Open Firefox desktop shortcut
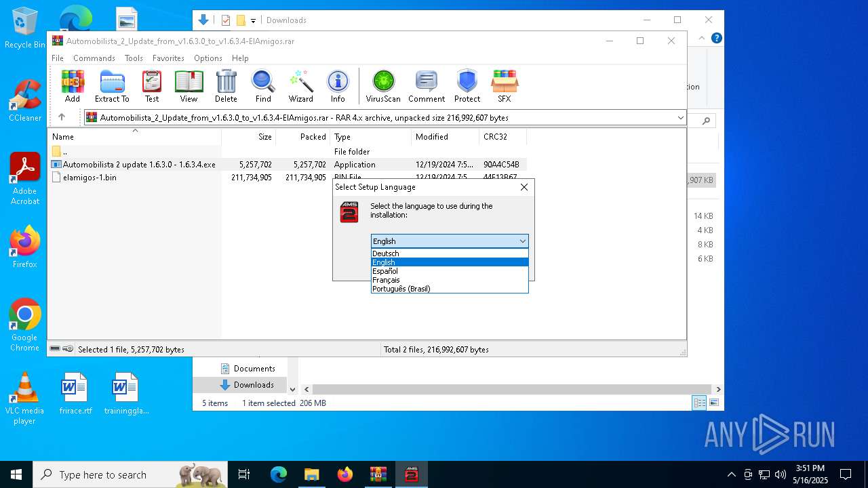Screen dimensions: 868x488 [x=24, y=247]
